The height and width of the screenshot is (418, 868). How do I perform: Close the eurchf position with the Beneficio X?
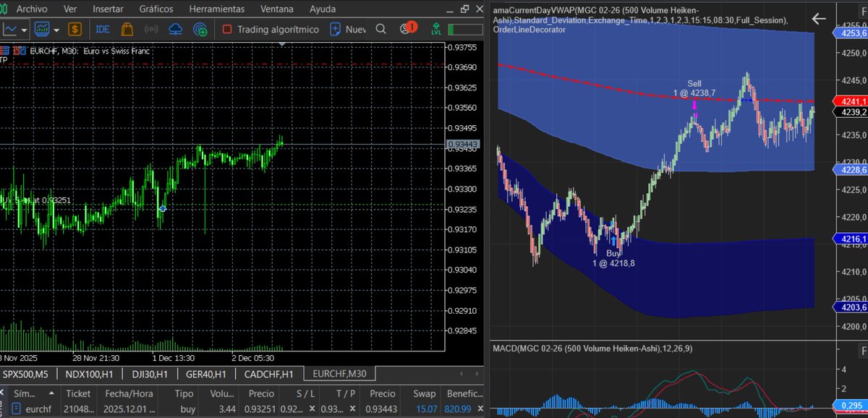(x=480, y=409)
